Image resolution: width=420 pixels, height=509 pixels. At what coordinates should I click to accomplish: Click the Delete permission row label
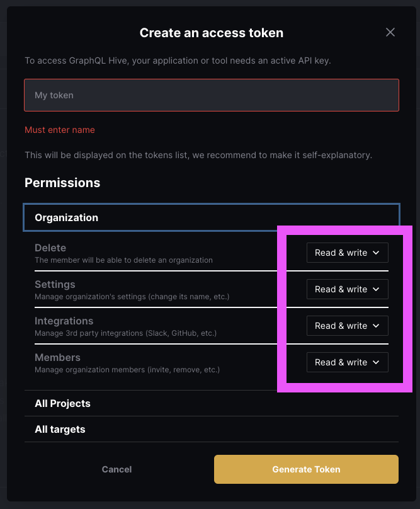50,248
